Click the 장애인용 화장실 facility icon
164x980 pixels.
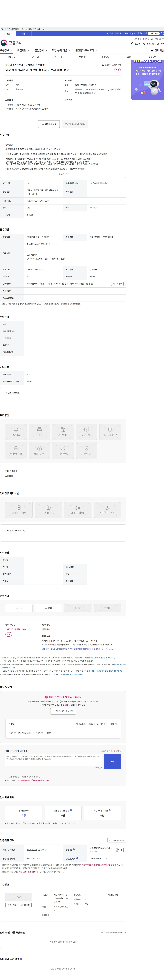[x=78, y=510]
